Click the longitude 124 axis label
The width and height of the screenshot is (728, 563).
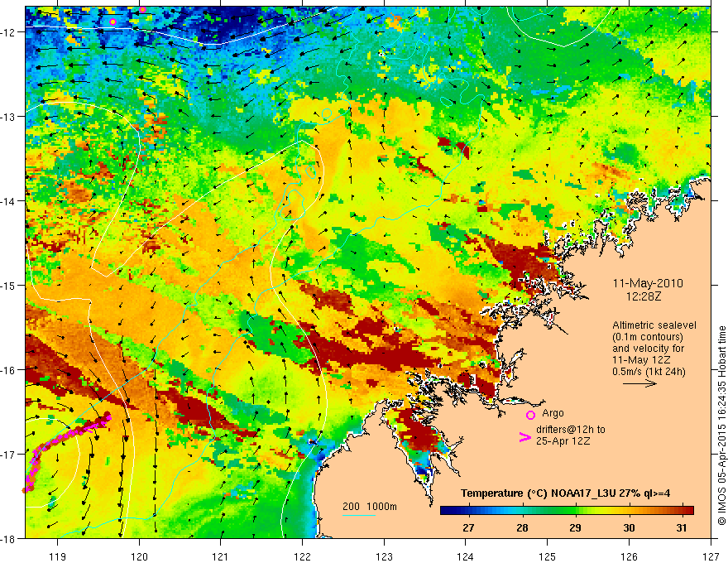pyautogui.click(x=466, y=556)
